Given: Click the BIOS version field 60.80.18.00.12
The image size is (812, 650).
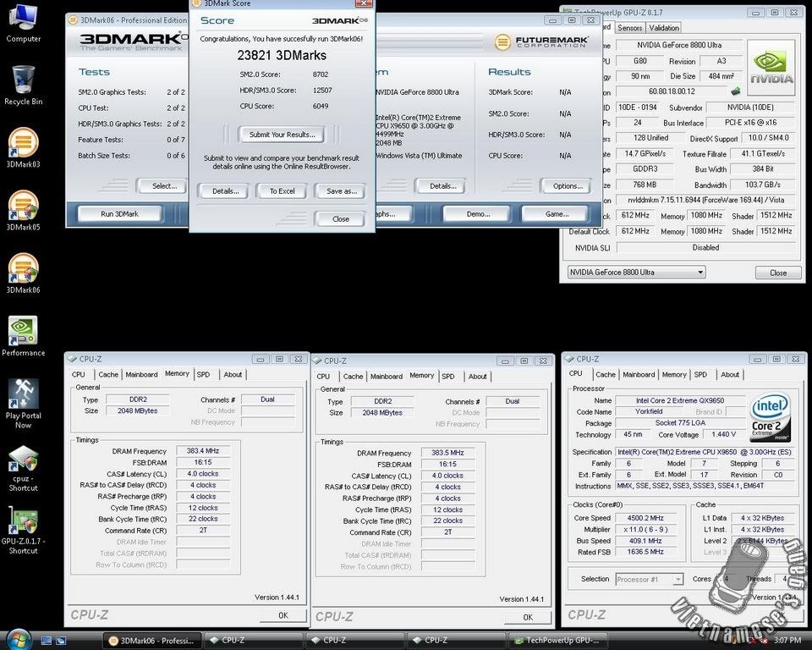Looking at the screenshot, I should tap(672, 91).
